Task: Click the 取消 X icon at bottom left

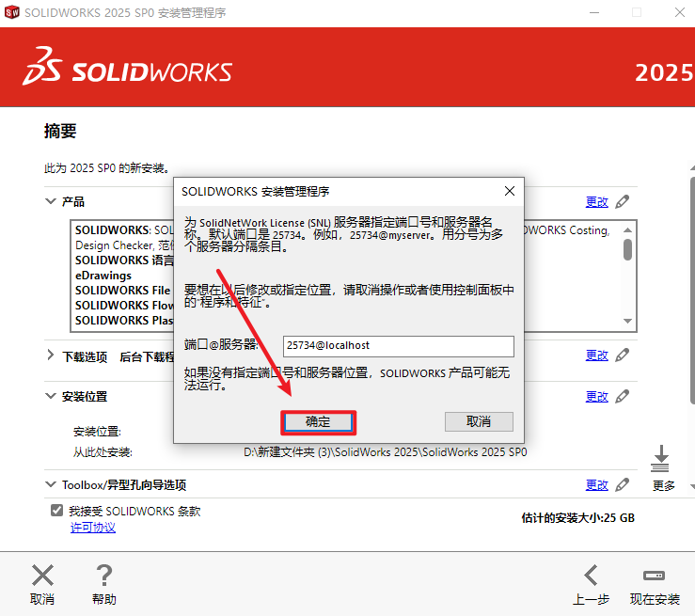Action: [x=42, y=576]
